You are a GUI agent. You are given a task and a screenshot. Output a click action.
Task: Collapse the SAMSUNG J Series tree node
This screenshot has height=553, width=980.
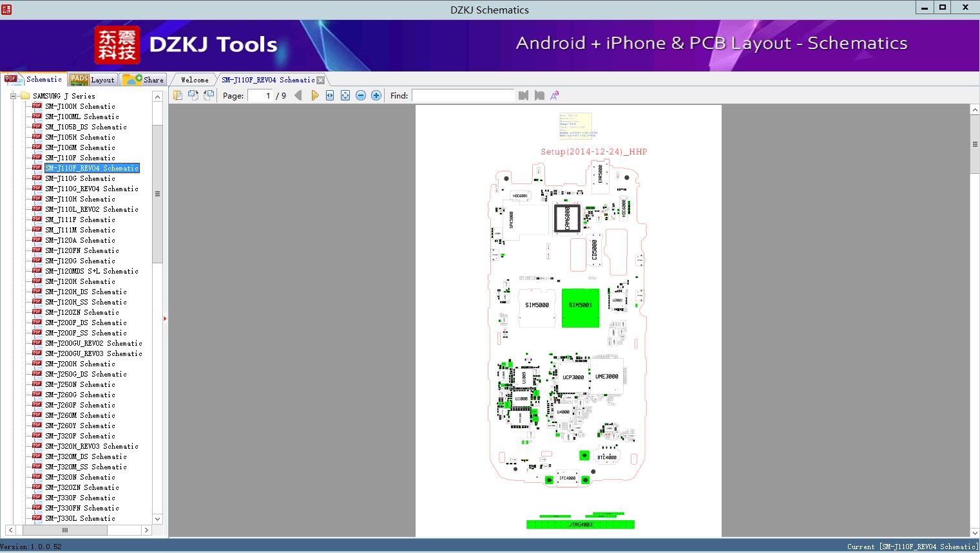[12, 96]
